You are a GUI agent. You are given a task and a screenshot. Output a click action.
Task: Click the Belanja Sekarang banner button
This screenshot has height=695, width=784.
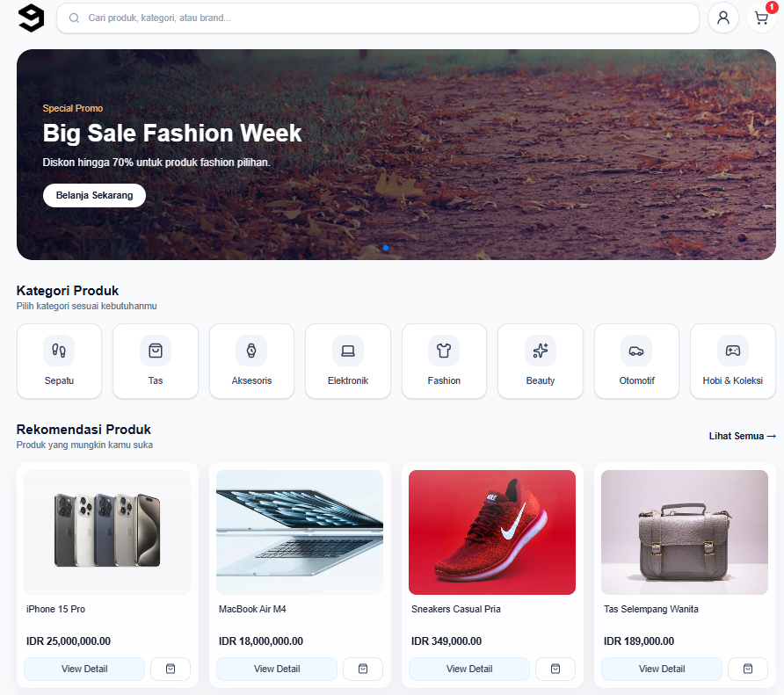pyautogui.click(x=95, y=196)
